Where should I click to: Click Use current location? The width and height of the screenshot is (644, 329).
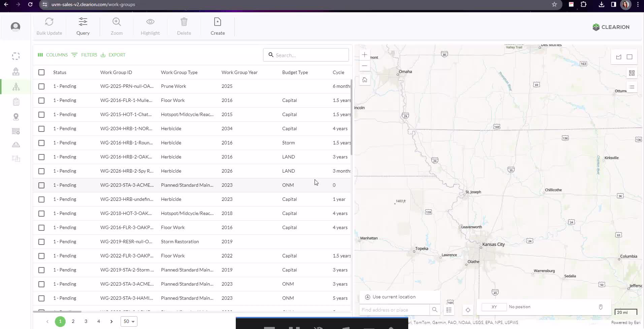pos(394,297)
